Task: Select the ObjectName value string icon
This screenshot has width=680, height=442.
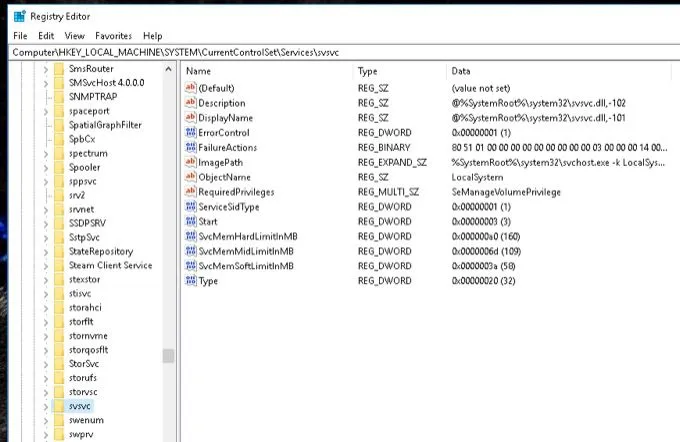Action: (x=190, y=177)
